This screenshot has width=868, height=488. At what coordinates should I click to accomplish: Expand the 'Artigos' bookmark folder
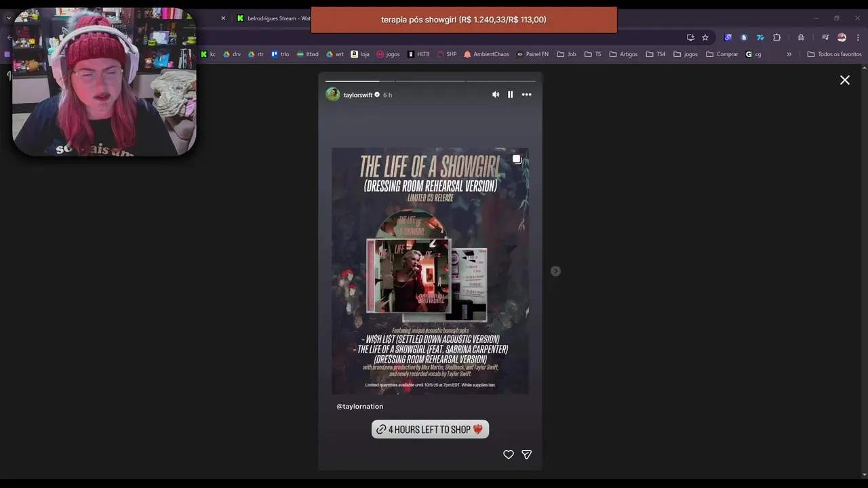click(623, 54)
